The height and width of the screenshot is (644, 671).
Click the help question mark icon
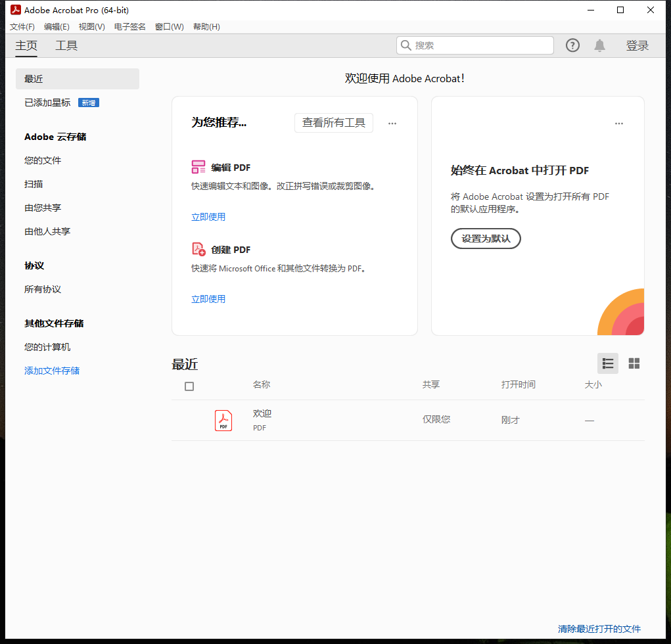coord(572,45)
